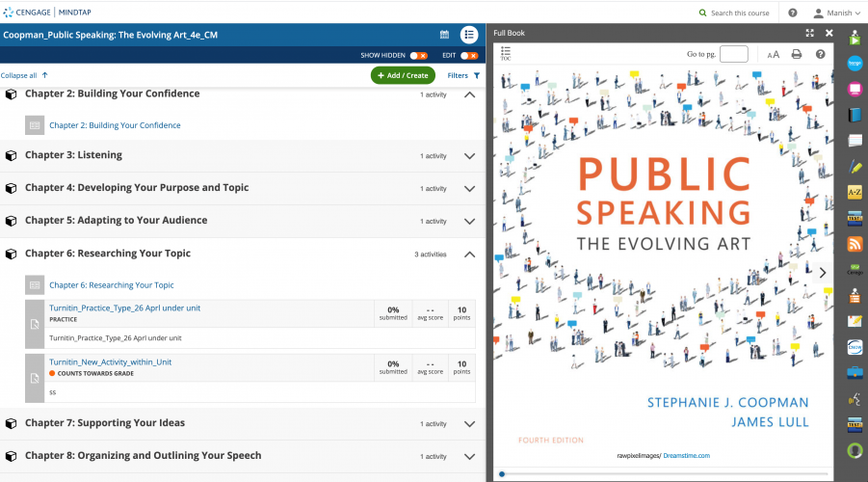The height and width of the screenshot is (482, 868).
Task: Open the Filters dropdown
Action: click(463, 75)
